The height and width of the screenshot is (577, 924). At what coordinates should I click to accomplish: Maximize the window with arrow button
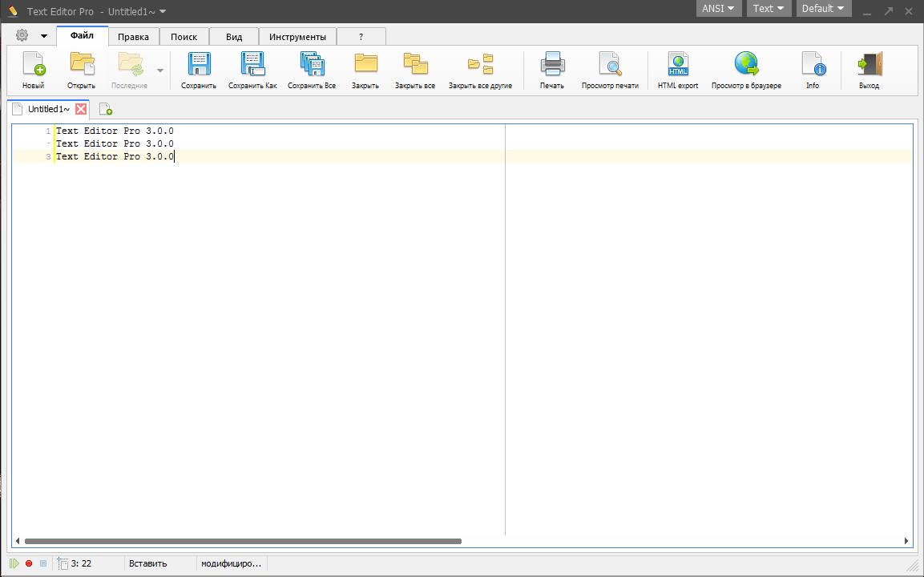pos(889,11)
